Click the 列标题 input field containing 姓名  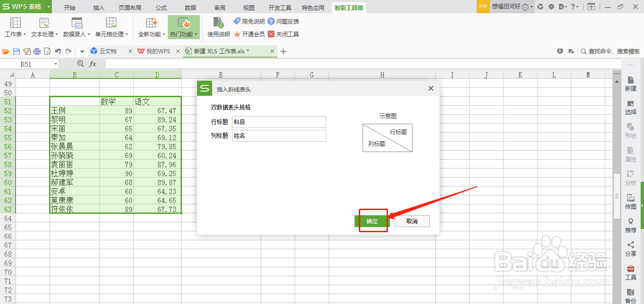point(279,136)
